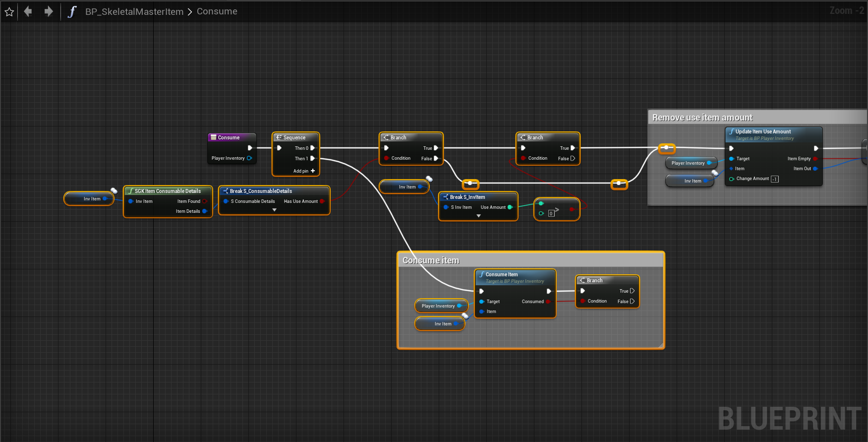Viewport: 868px width, 442px height.
Task: Go forward with the right arrow button
Action: pyautogui.click(x=48, y=11)
